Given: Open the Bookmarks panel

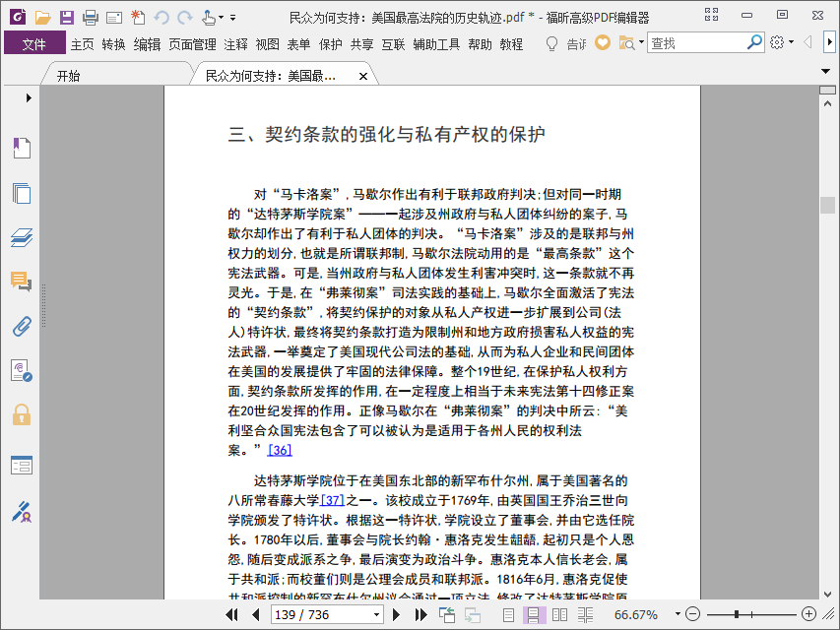Looking at the screenshot, I should click(x=22, y=149).
